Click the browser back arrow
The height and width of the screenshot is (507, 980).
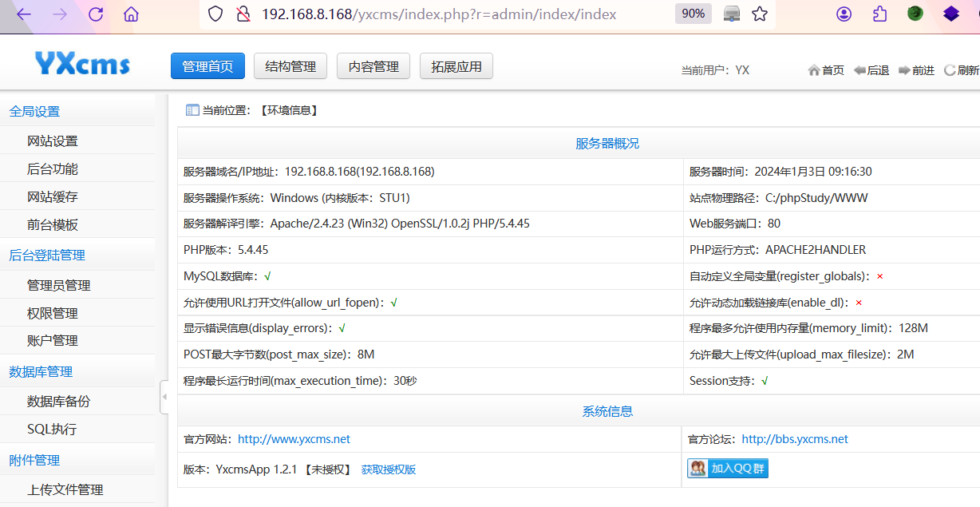tap(24, 14)
